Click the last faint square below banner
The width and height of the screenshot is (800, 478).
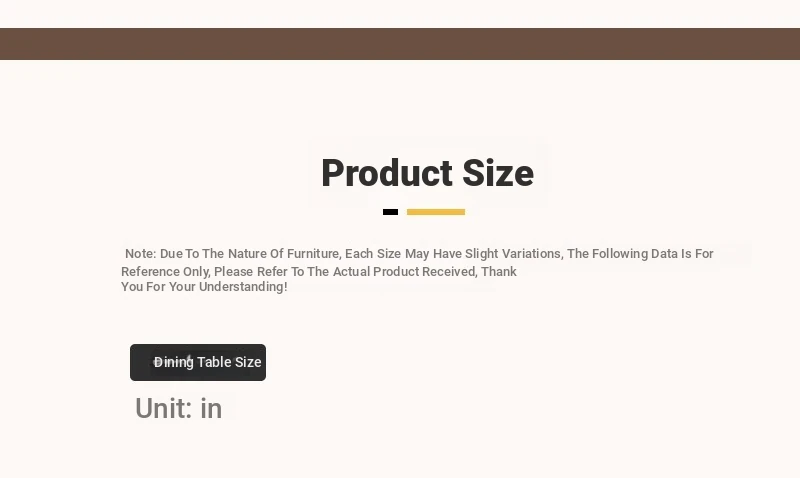(76, 76)
